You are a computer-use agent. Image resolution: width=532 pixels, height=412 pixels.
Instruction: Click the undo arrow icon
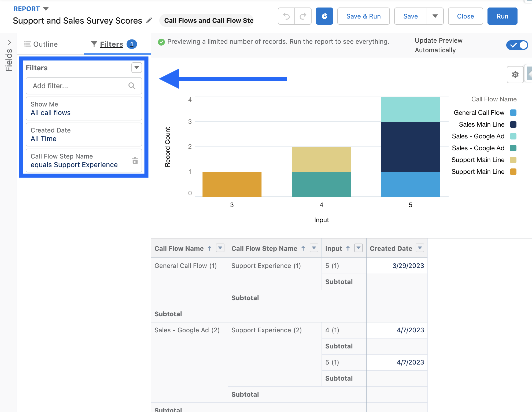click(x=286, y=16)
